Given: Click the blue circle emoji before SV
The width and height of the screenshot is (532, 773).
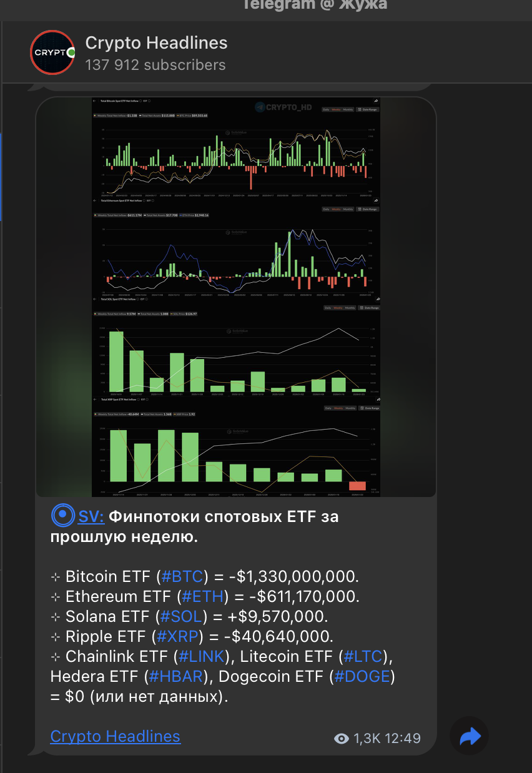Looking at the screenshot, I should pyautogui.click(x=62, y=516).
